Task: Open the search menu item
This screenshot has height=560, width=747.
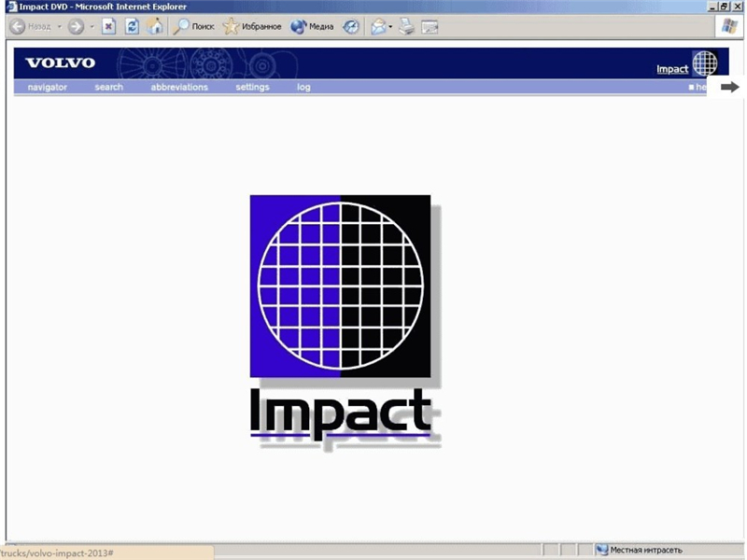Action: click(108, 87)
